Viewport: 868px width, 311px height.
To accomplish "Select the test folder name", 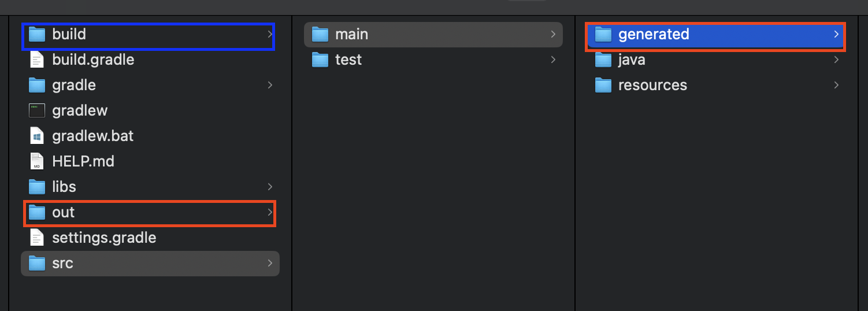I will 348,60.
